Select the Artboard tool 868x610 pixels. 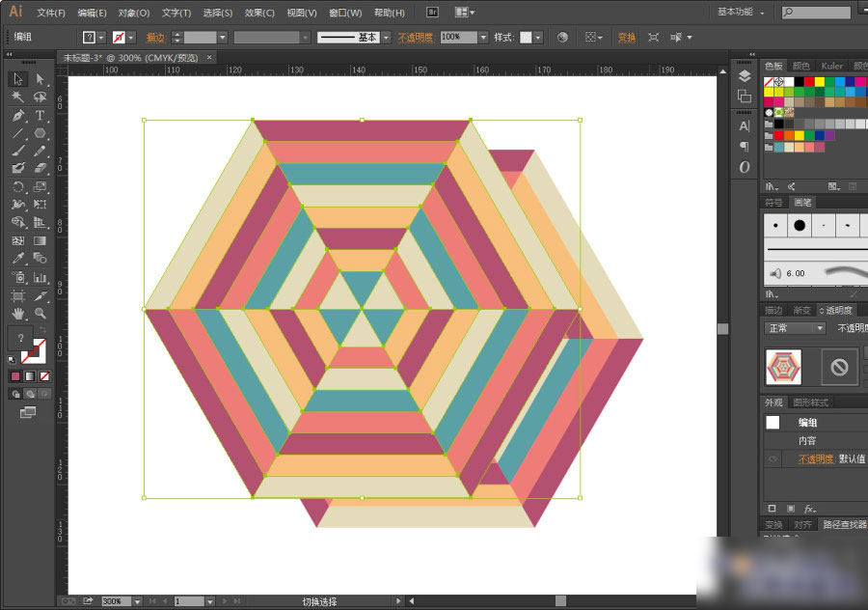point(17,295)
